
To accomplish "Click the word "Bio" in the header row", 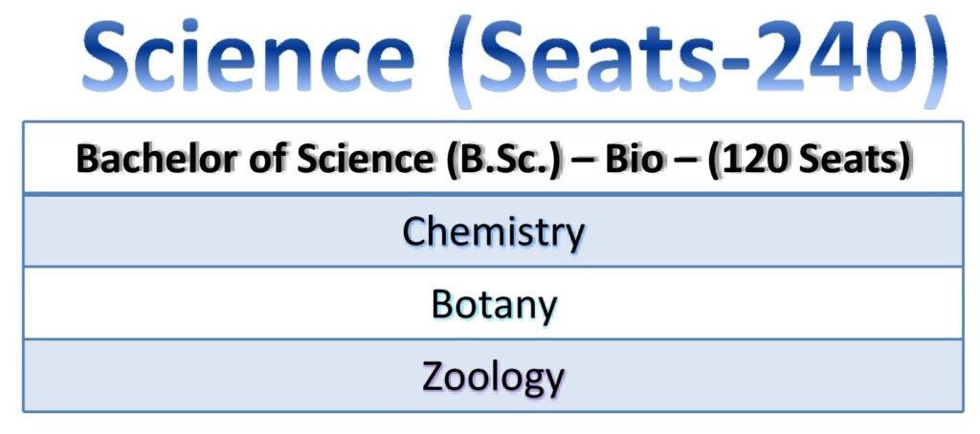I will tap(630, 159).
